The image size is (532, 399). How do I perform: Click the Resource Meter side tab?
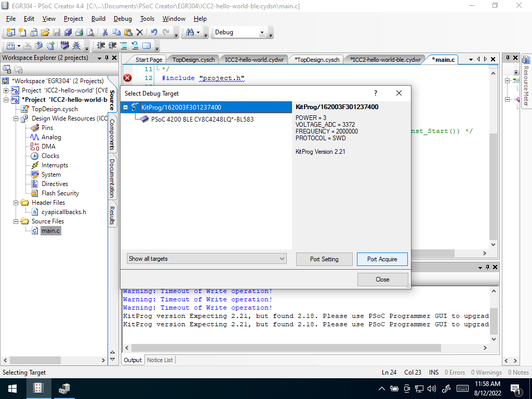tap(526, 82)
